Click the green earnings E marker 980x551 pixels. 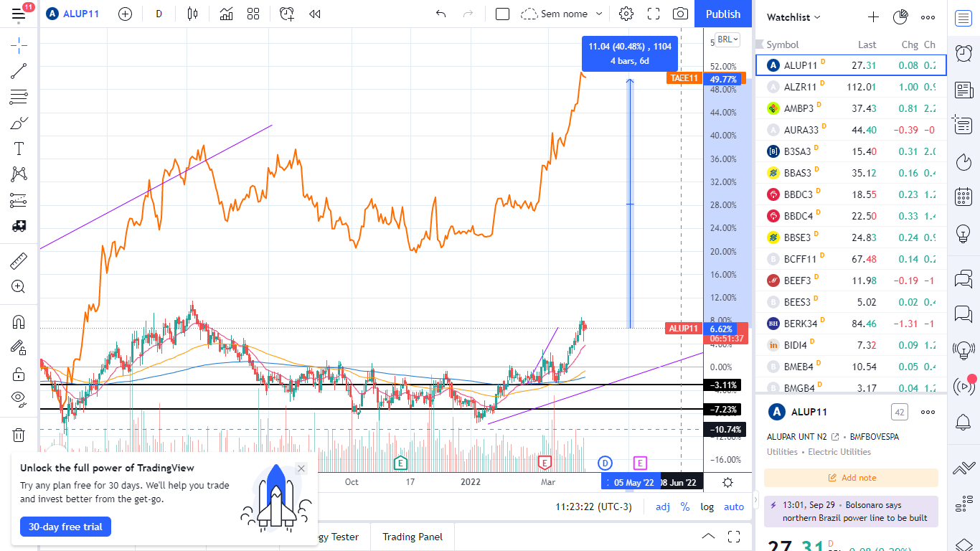click(x=400, y=463)
